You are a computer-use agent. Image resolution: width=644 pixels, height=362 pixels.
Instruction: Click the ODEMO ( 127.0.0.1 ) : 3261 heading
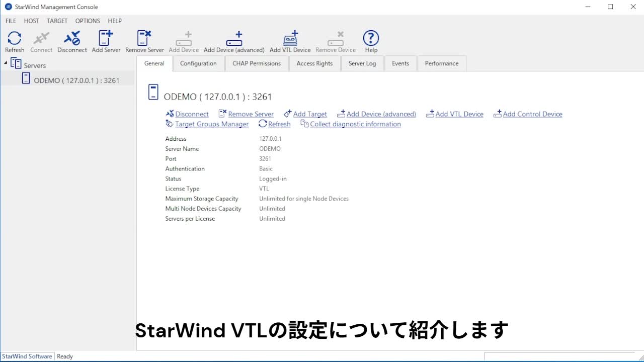tap(218, 97)
